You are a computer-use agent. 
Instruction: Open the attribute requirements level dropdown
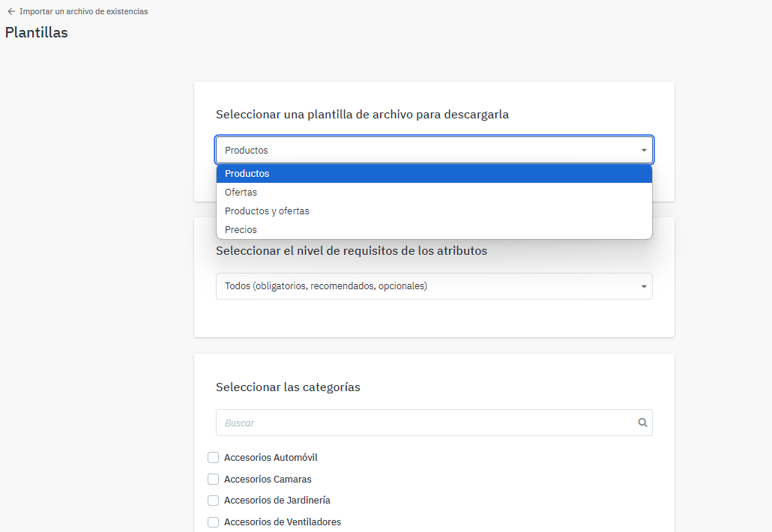pyautogui.click(x=434, y=286)
